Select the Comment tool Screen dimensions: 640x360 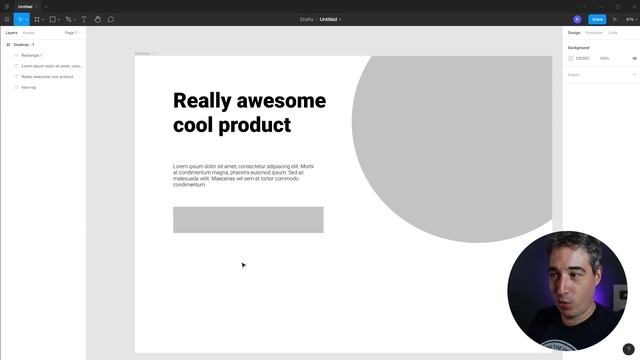pyautogui.click(x=111, y=19)
